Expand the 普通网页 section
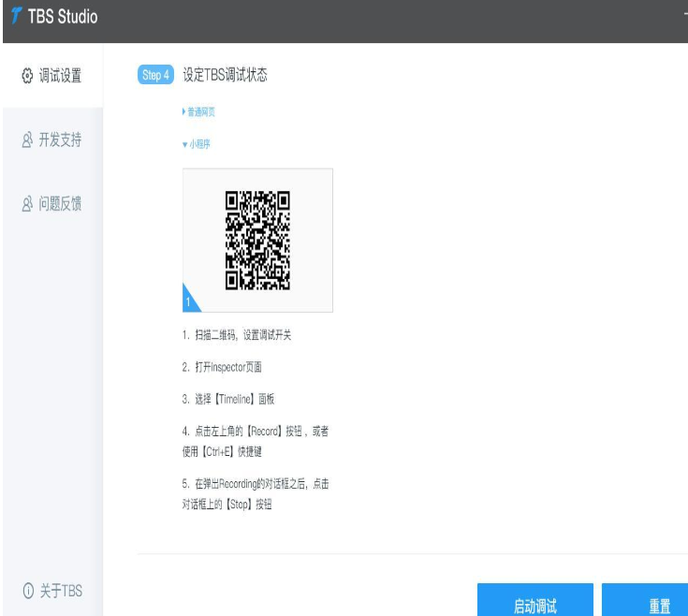 click(198, 112)
